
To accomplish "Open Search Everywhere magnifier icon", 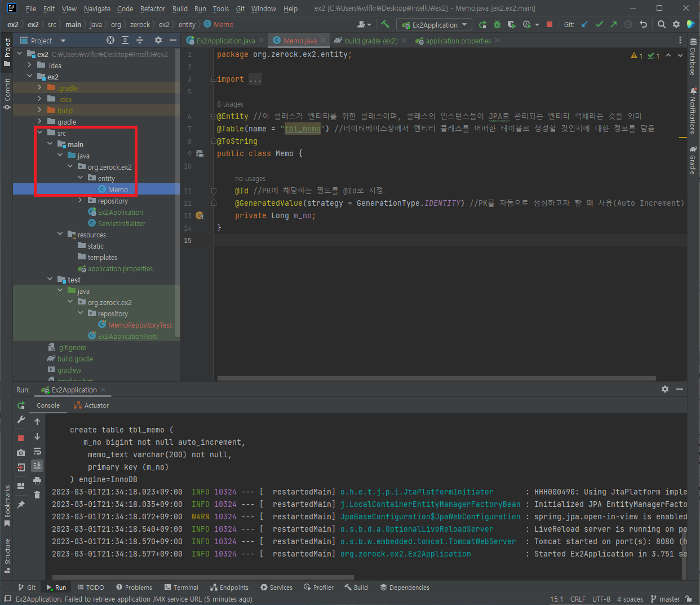I will coord(662,24).
